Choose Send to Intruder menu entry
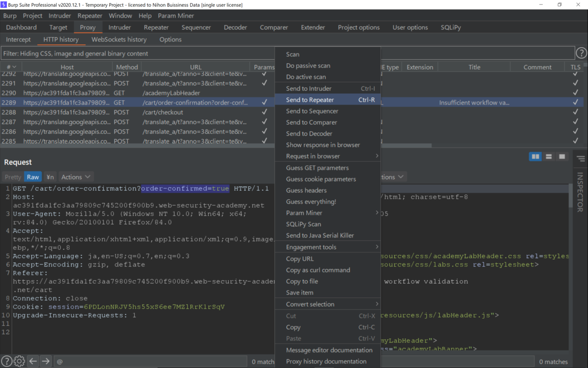 (328, 88)
